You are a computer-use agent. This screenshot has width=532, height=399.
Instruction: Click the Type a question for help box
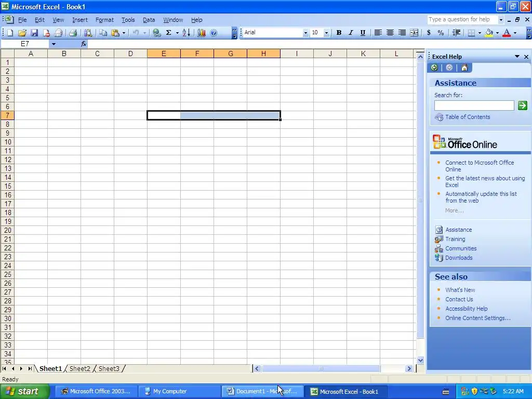pyautogui.click(x=462, y=20)
